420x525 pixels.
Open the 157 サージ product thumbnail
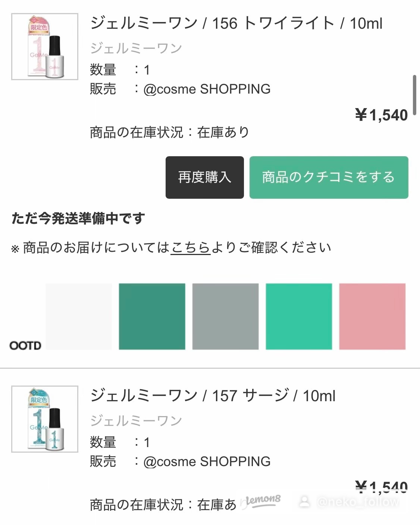click(45, 419)
